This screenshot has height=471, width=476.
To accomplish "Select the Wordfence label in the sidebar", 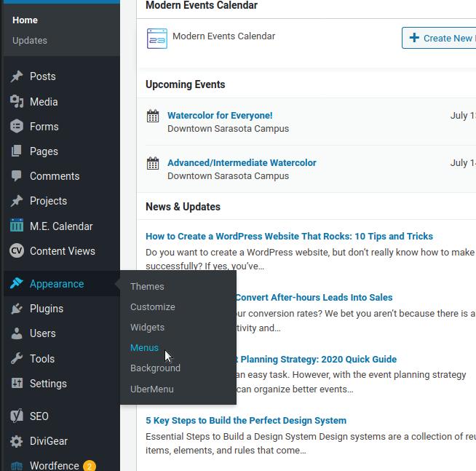I will [55, 466].
